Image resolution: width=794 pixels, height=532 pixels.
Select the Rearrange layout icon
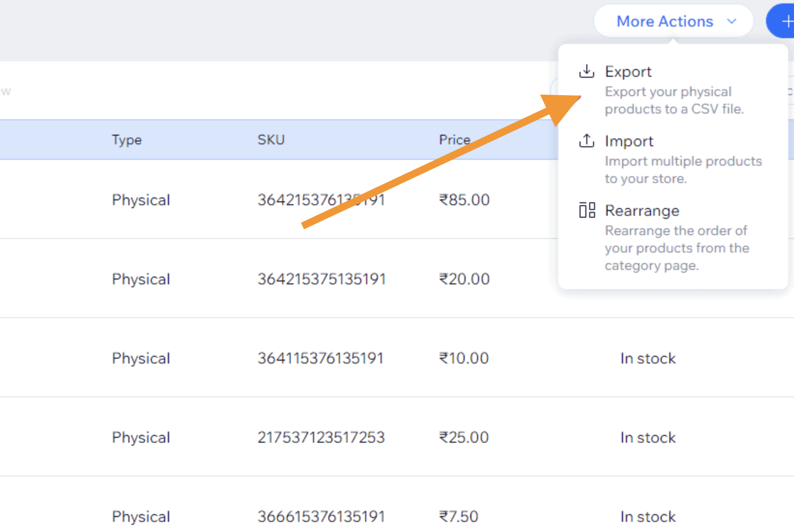click(586, 210)
